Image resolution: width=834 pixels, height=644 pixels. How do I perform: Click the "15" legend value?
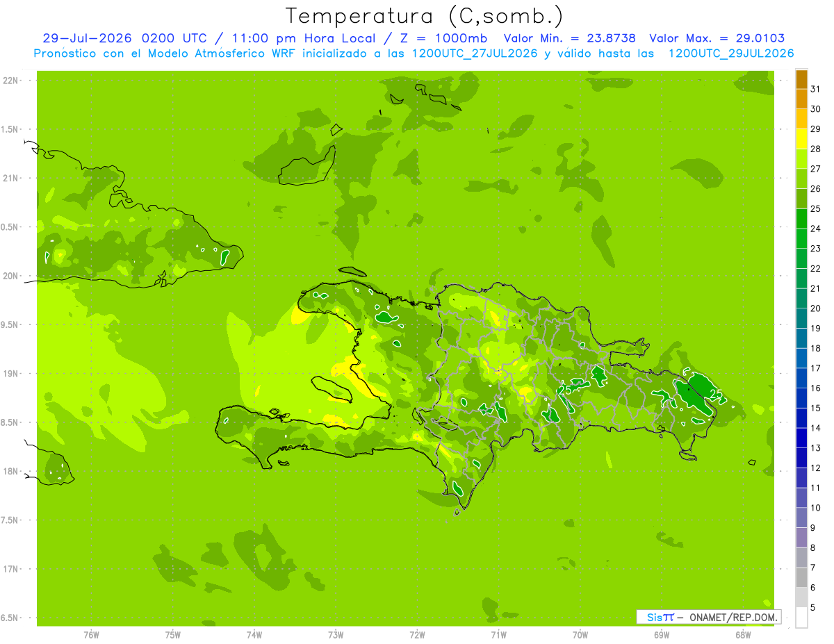[x=817, y=408]
